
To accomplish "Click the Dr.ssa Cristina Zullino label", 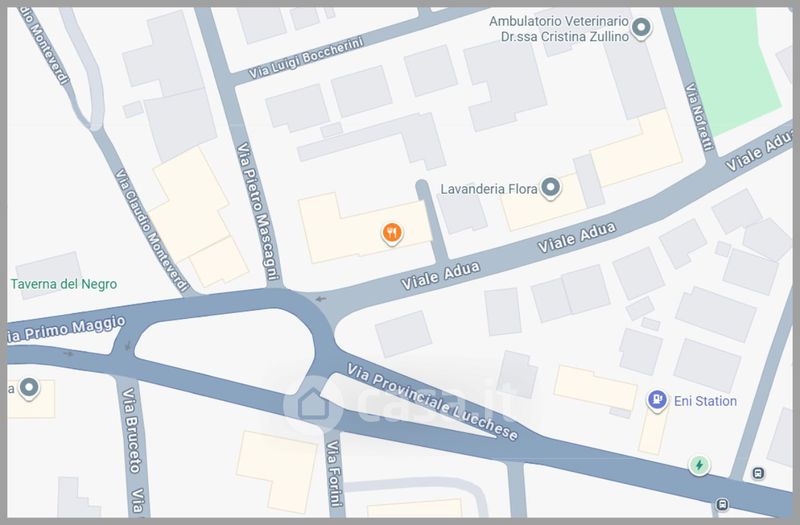I will click(565, 37).
